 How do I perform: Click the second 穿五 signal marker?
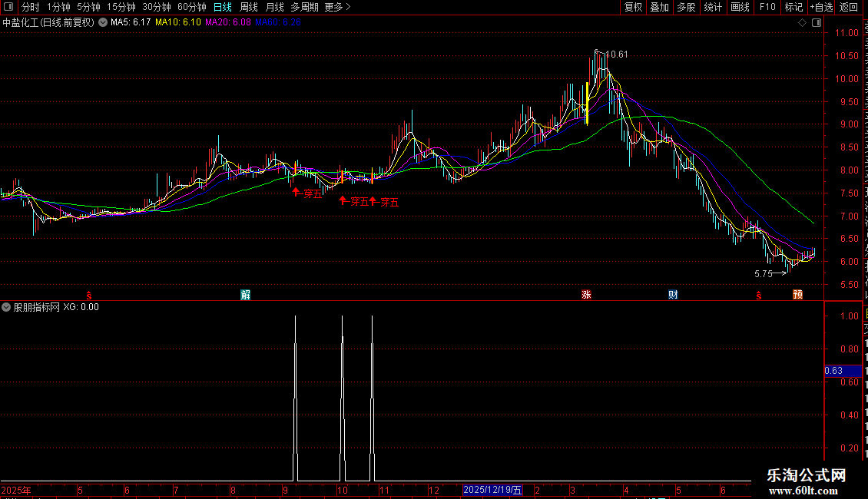(354, 201)
